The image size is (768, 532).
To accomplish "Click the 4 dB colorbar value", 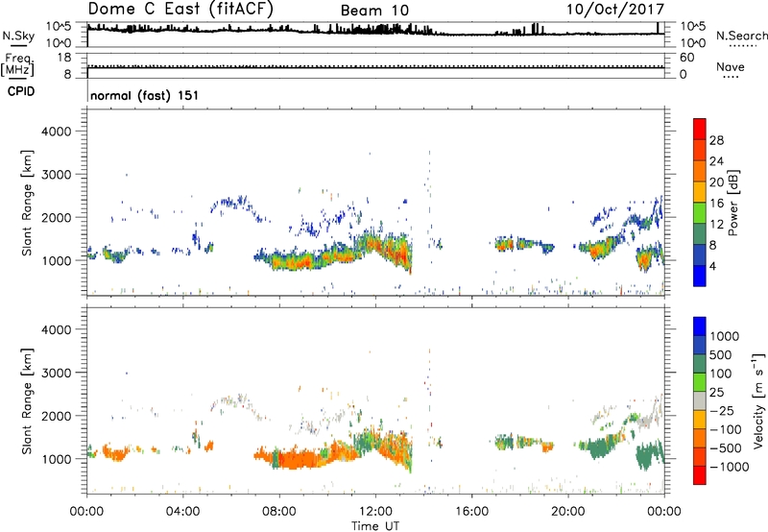I will pos(713,266).
